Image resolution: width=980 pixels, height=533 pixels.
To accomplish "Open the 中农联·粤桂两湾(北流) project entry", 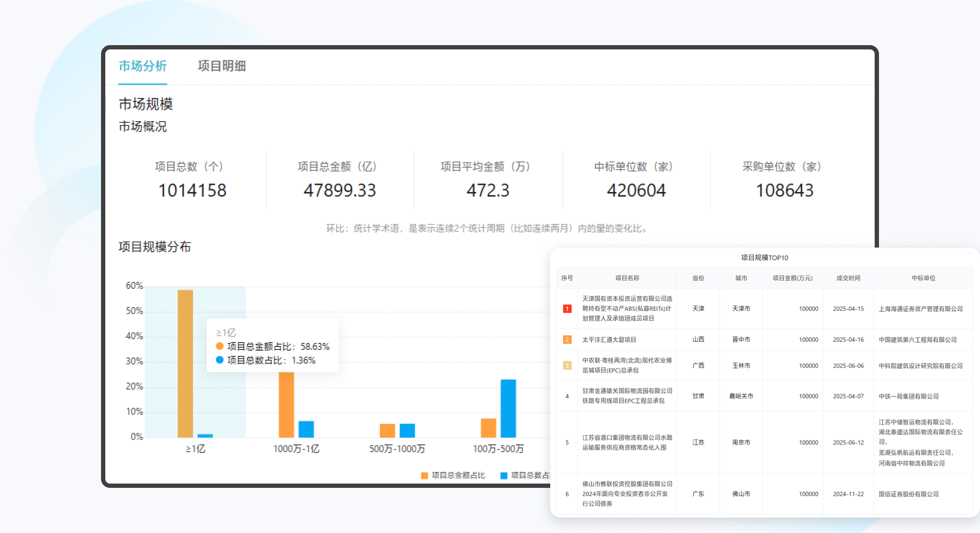I will (627, 365).
